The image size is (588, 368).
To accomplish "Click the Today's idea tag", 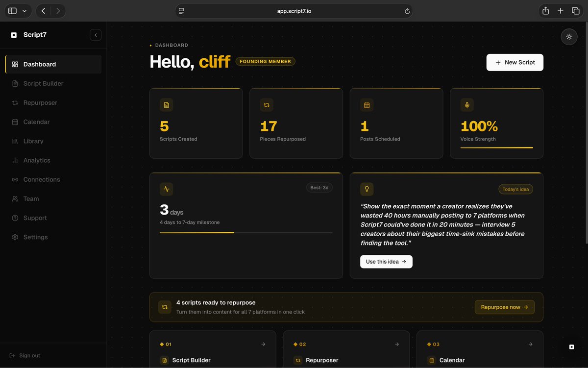I will pyautogui.click(x=516, y=189).
